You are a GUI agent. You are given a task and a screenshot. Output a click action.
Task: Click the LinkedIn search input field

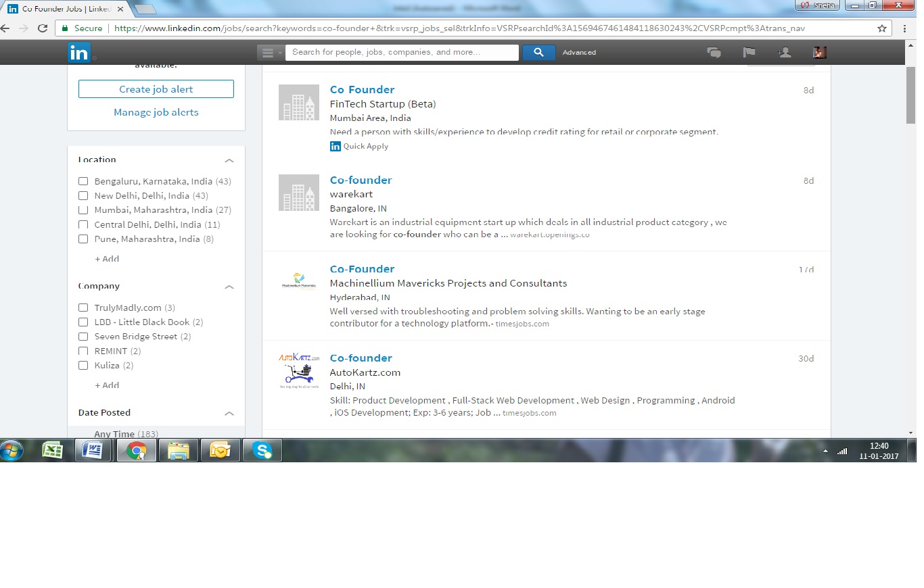[402, 53]
